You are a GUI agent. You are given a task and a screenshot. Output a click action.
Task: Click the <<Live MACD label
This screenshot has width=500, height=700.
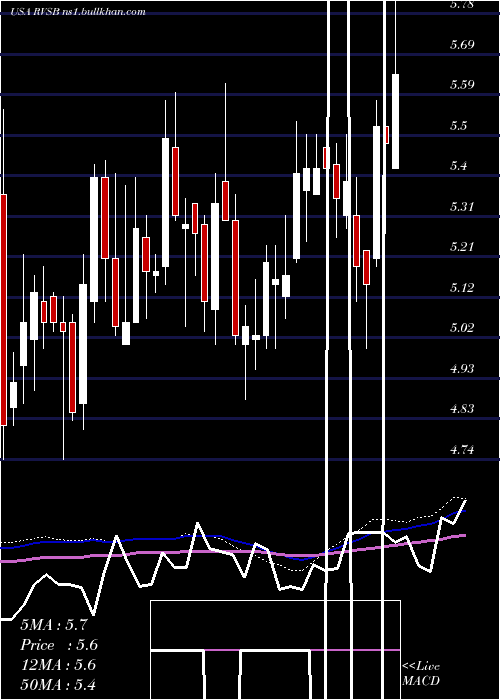(421, 673)
